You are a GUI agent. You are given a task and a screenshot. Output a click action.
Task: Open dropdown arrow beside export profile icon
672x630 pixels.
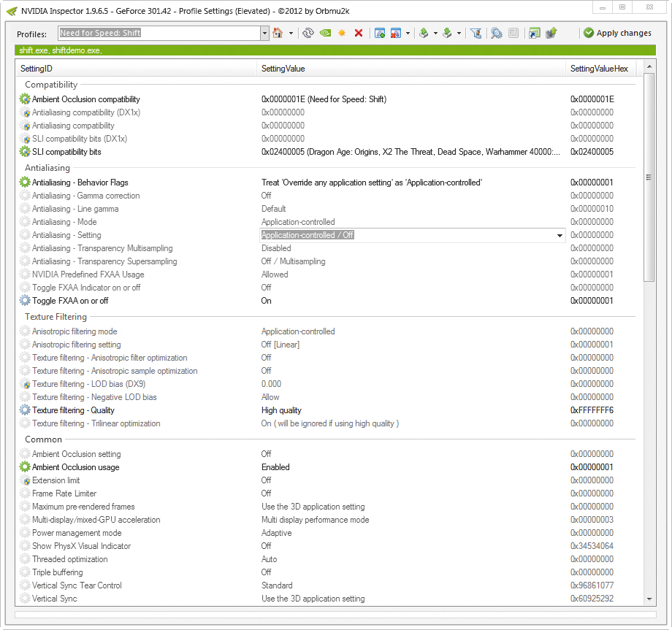[x=435, y=33]
